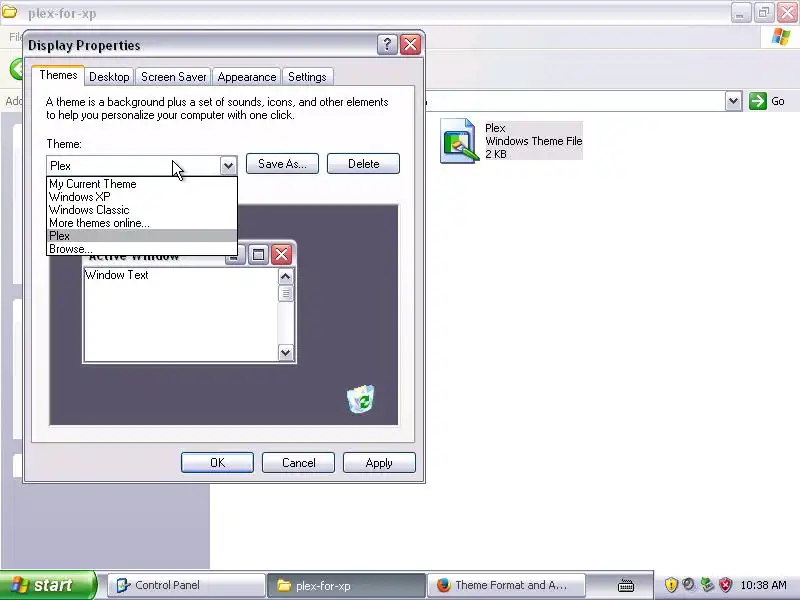
Task: Select My Current Theme from list
Action: pyautogui.click(x=142, y=184)
